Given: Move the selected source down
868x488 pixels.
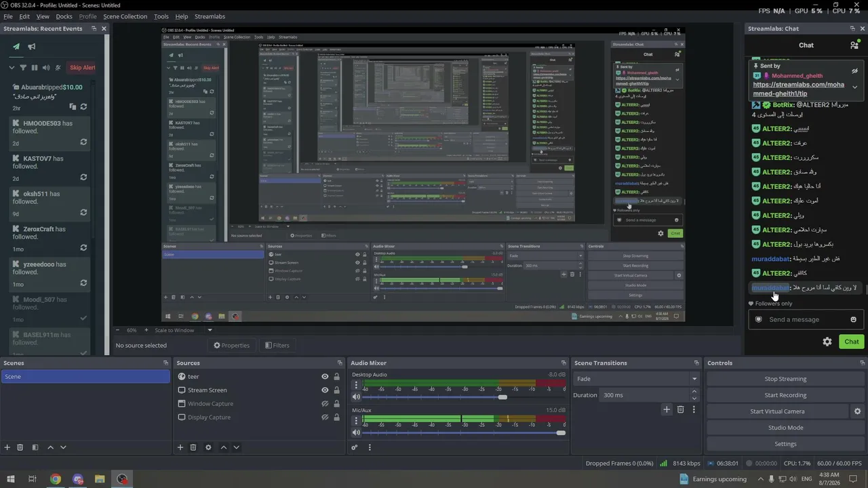Looking at the screenshot, I should click(x=236, y=447).
